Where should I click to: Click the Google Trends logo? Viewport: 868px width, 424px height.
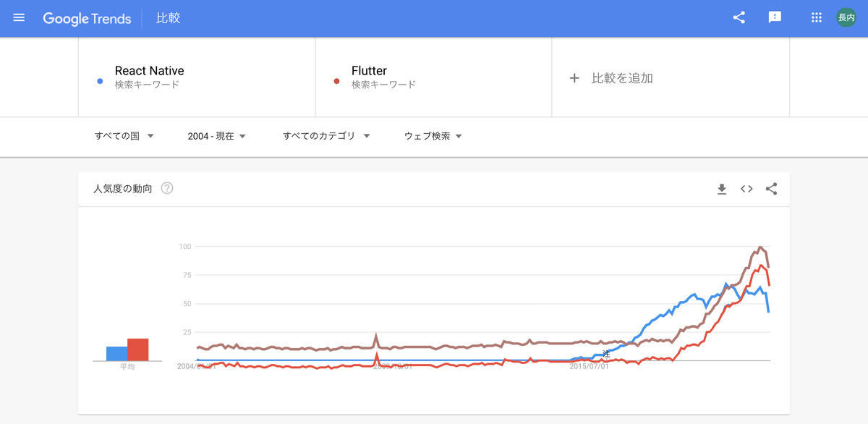tap(87, 19)
